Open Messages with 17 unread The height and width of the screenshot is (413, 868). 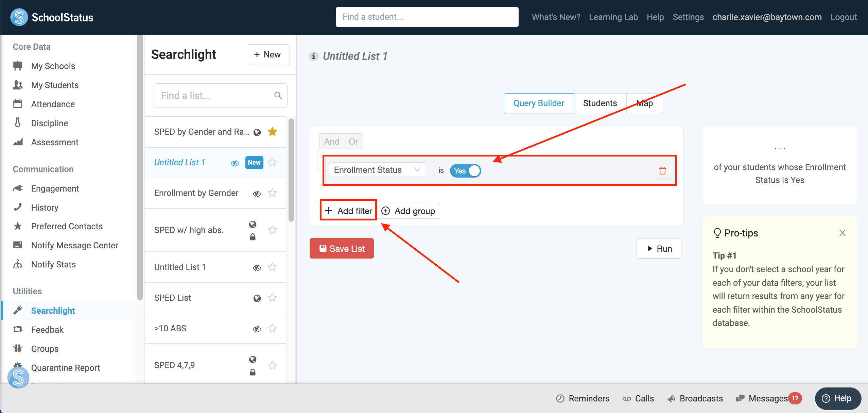(769, 398)
